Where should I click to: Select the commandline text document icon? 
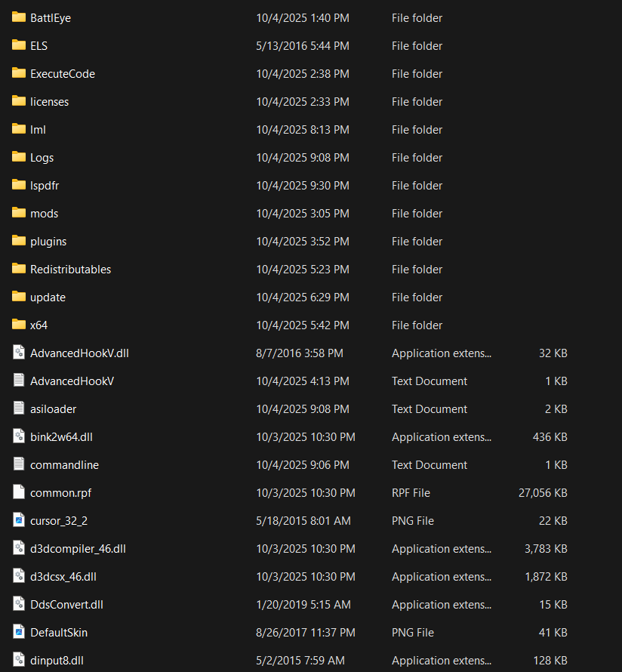(18, 464)
